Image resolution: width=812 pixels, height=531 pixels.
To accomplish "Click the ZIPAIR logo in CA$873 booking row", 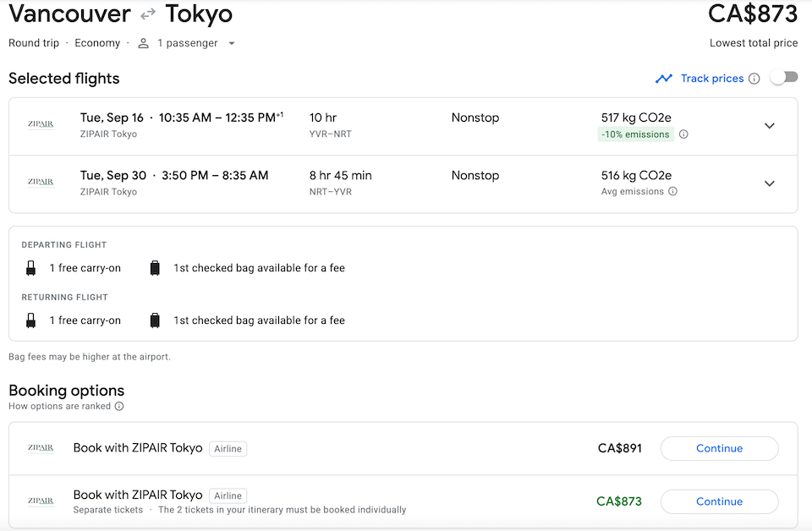I will [41, 501].
